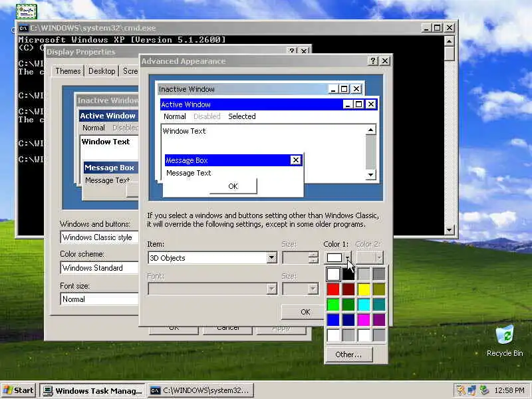This screenshot has width=532, height=399.
Task: Pick the black color swatch
Action: point(348,274)
